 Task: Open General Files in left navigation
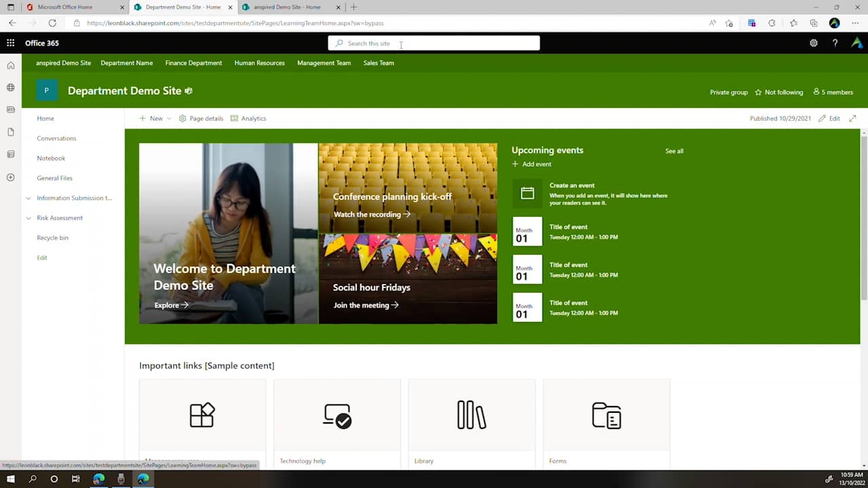click(x=54, y=178)
